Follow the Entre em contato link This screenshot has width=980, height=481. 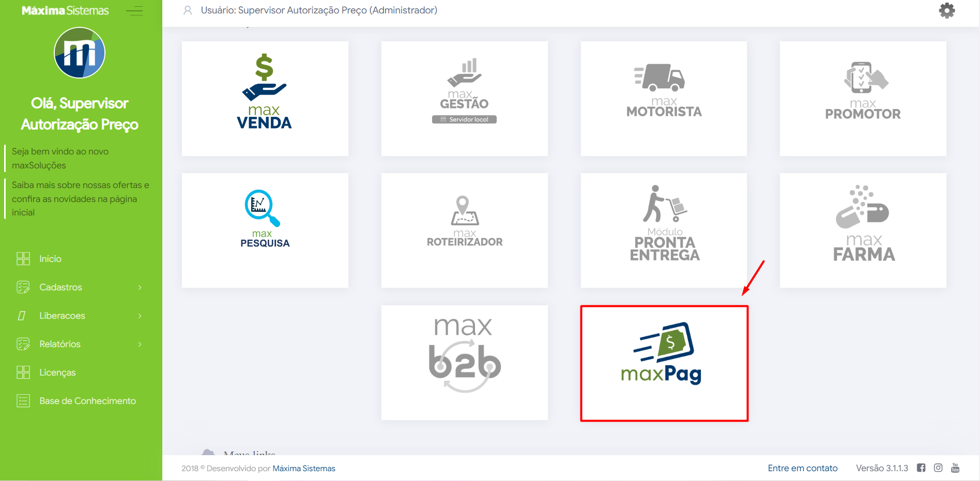[803, 468]
